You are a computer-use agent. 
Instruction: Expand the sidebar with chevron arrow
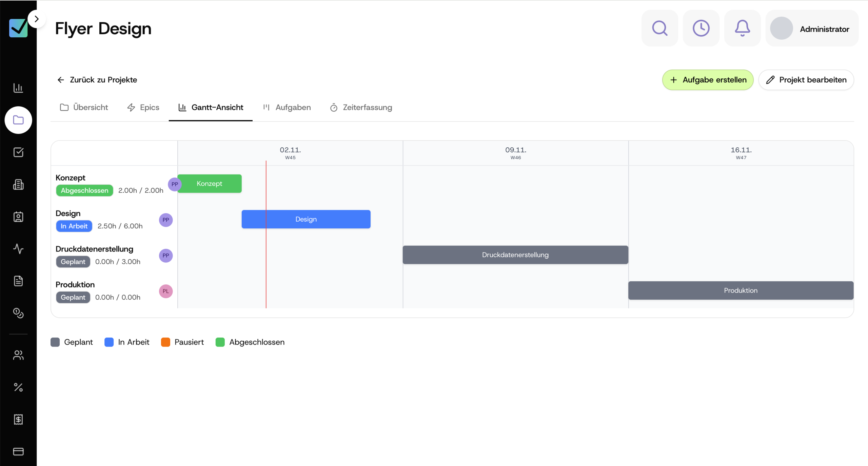(37, 19)
